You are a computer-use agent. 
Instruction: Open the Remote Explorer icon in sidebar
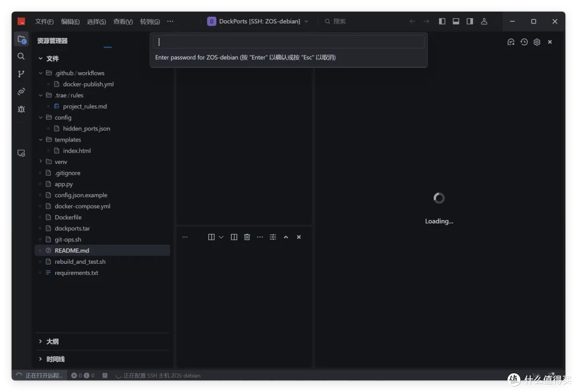[x=21, y=153]
